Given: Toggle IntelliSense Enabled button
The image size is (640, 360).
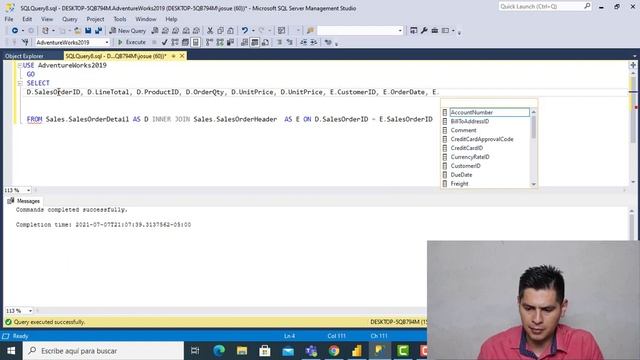Looking at the screenshot, I should point(196,42).
